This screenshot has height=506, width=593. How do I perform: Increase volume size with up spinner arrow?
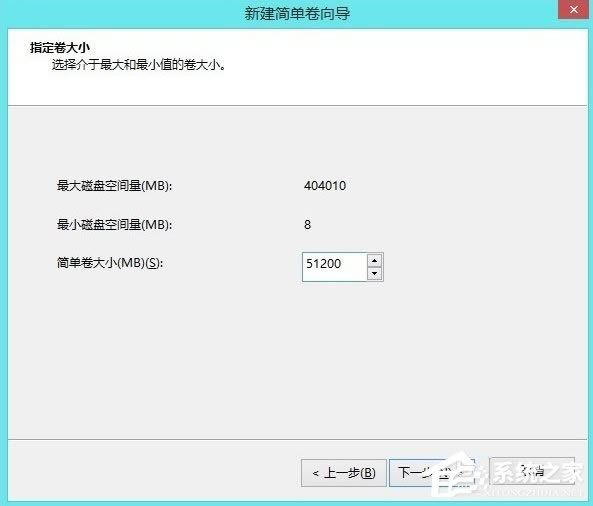(x=374, y=261)
